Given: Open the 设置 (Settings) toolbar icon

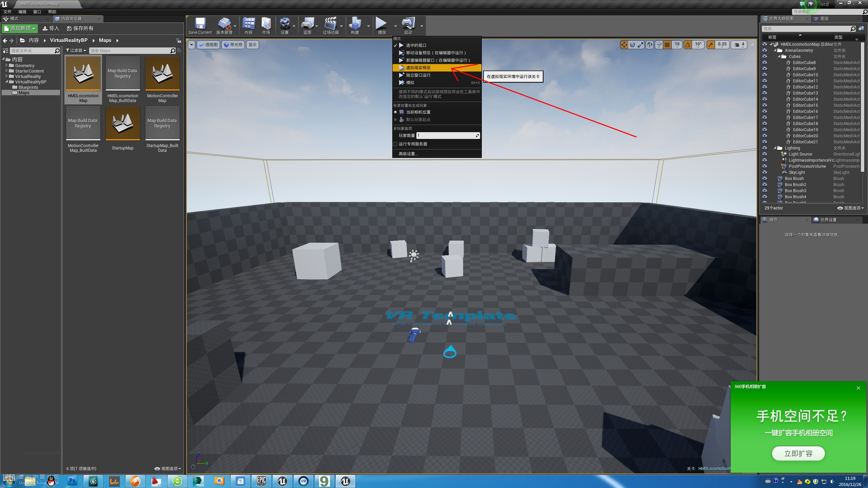Looking at the screenshot, I should click(284, 24).
